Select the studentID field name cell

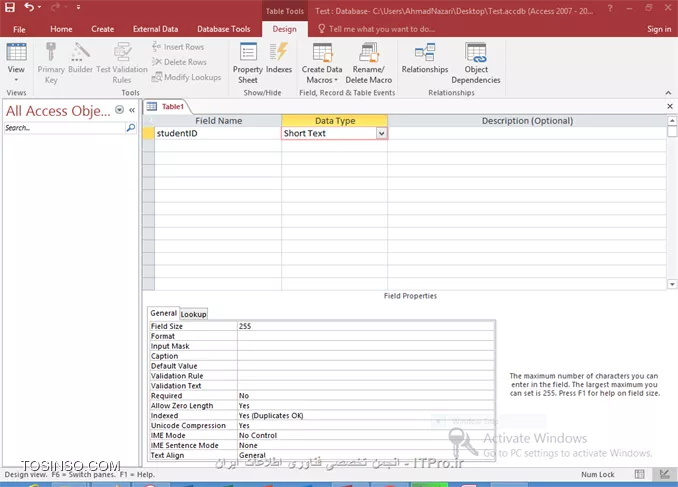click(x=217, y=133)
